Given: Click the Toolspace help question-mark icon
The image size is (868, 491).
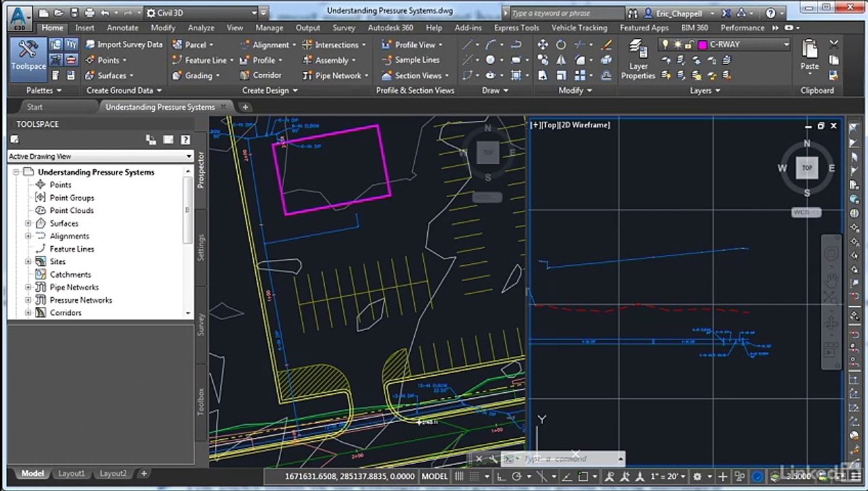Looking at the screenshot, I should click(185, 140).
